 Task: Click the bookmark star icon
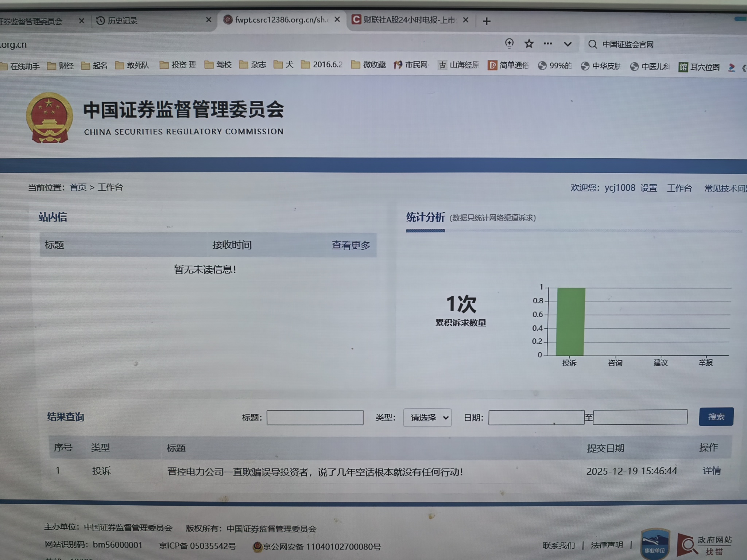pyautogui.click(x=529, y=44)
